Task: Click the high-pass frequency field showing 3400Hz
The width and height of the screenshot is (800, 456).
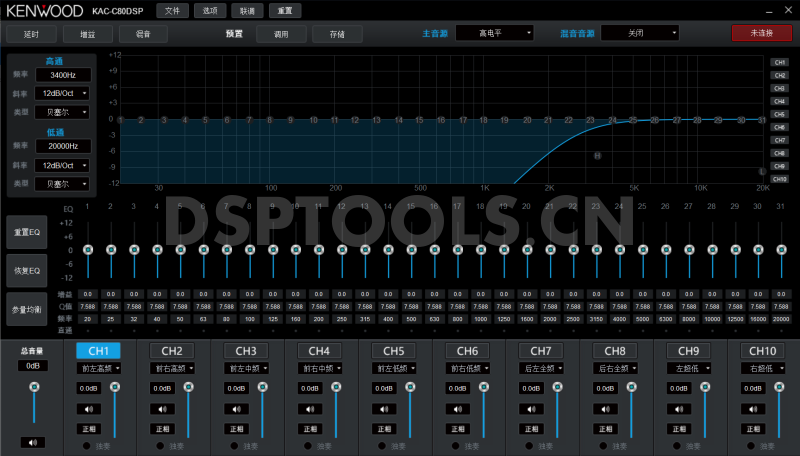Action: (x=63, y=75)
